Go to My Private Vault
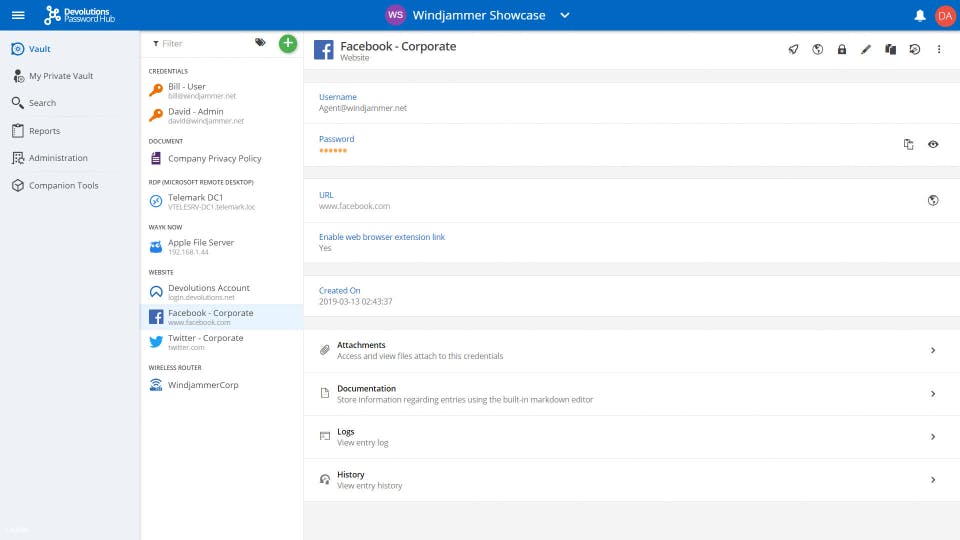Viewport: 960px width, 540px height. point(61,76)
